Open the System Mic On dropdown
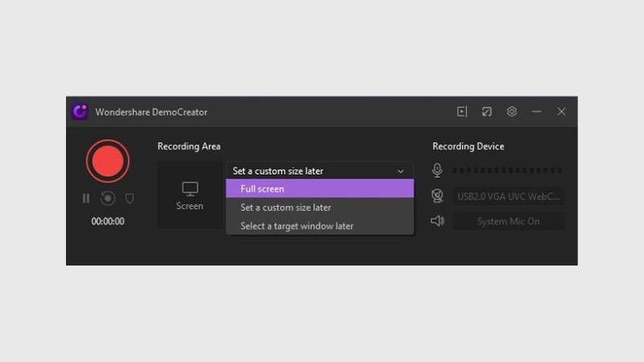 coord(508,220)
